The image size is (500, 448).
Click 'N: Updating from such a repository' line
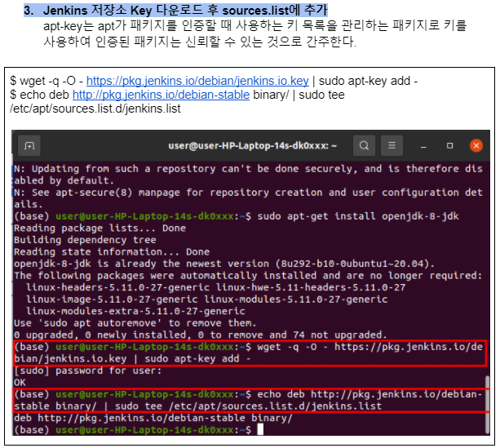click(x=248, y=175)
